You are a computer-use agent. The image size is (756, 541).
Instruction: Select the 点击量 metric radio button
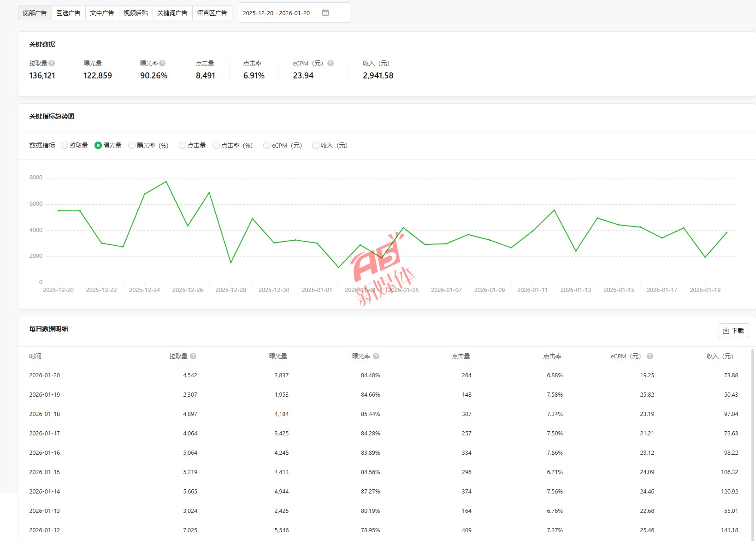tap(183, 145)
